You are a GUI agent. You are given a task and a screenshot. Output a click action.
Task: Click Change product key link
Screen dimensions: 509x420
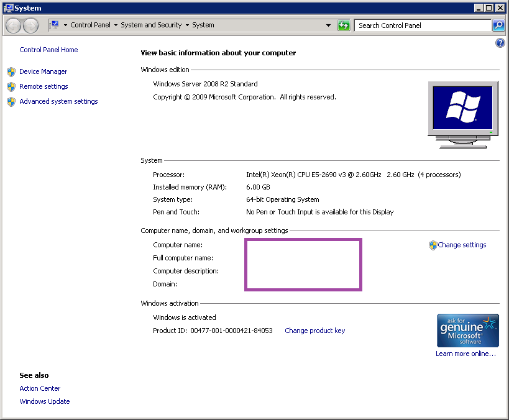[x=314, y=331]
